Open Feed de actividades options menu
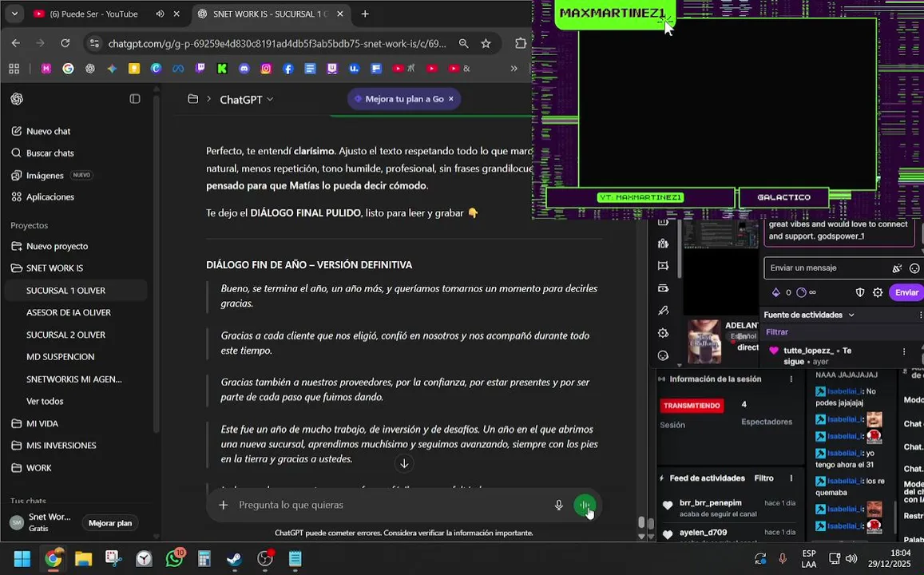924x575 pixels. tap(791, 478)
